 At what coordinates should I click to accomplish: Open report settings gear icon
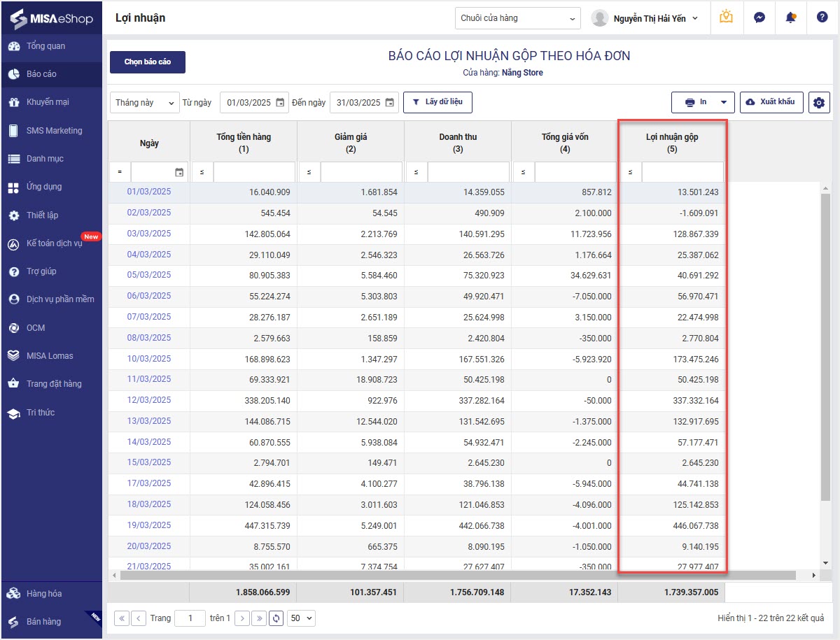coord(819,103)
